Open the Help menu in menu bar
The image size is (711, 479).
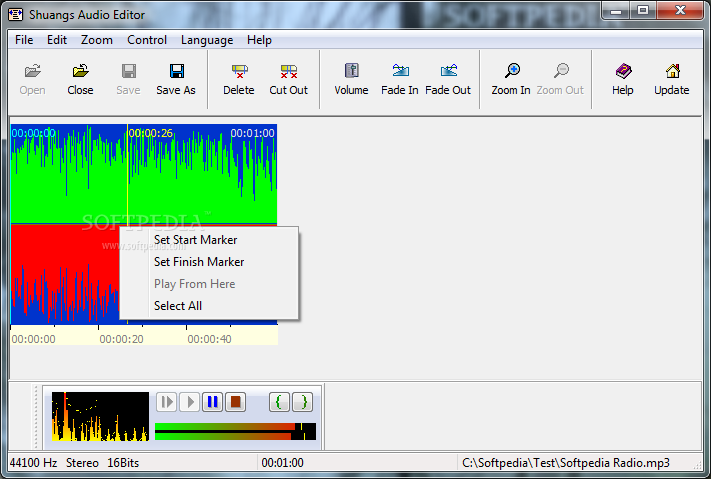tap(259, 40)
